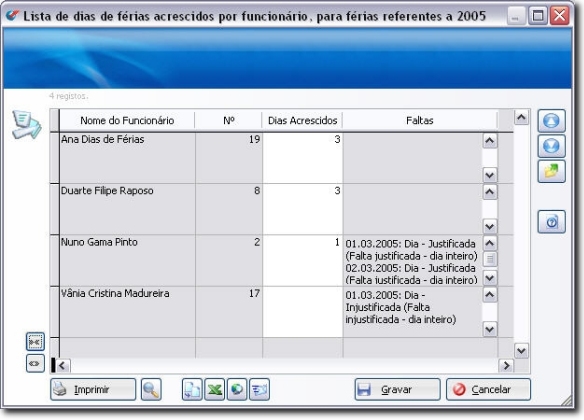Viewport: 584px width, 420px height.
Task: Click the globe web export icon
Action: [x=237, y=389]
